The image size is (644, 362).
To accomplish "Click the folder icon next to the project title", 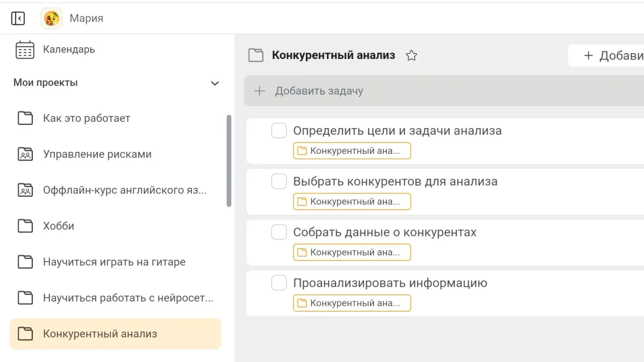I will click(x=256, y=55).
